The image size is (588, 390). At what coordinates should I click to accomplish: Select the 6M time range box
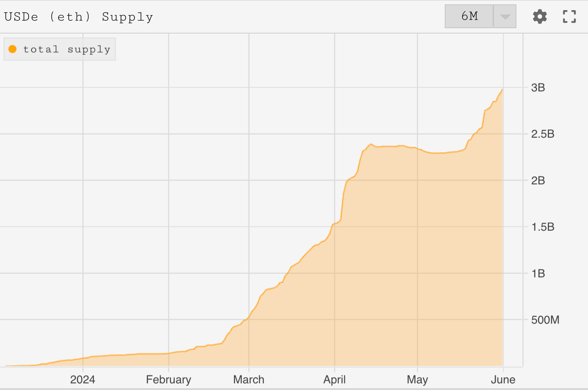tap(469, 16)
